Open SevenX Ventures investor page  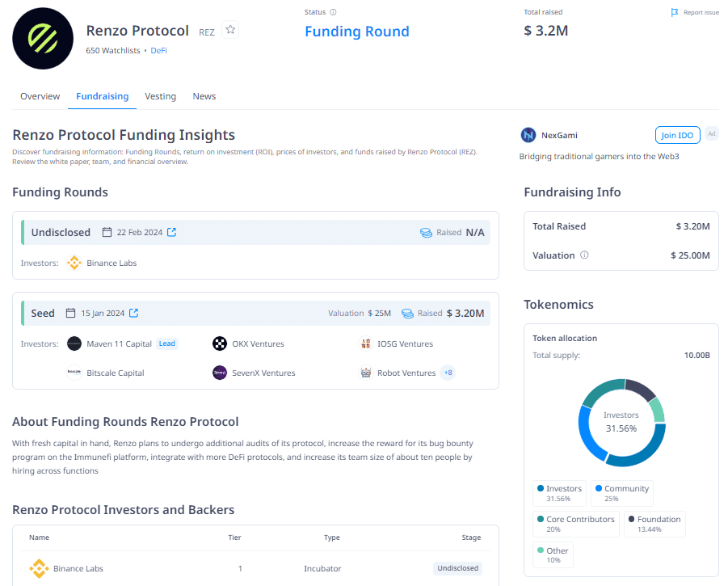[263, 373]
